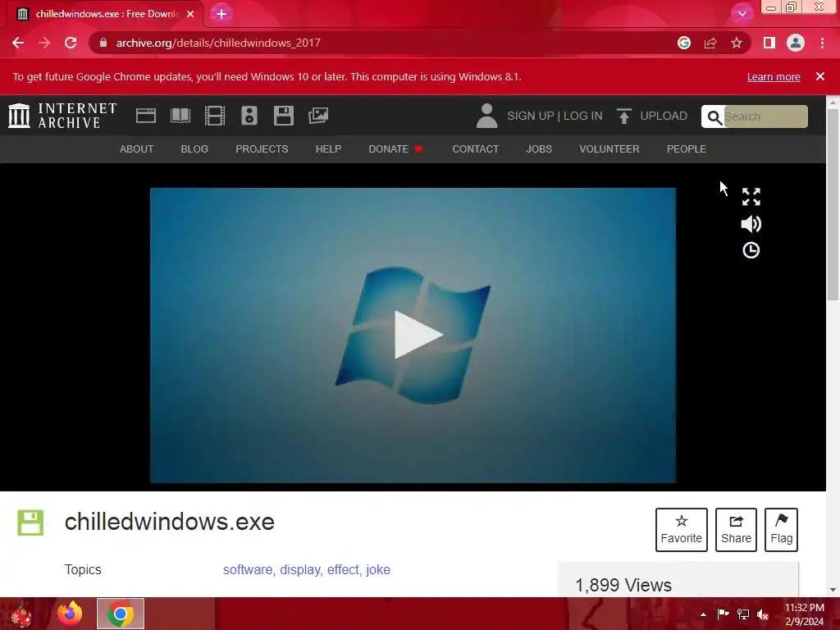
Task: Open the JOBS menu item
Action: pyautogui.click(x=539, y=149)
